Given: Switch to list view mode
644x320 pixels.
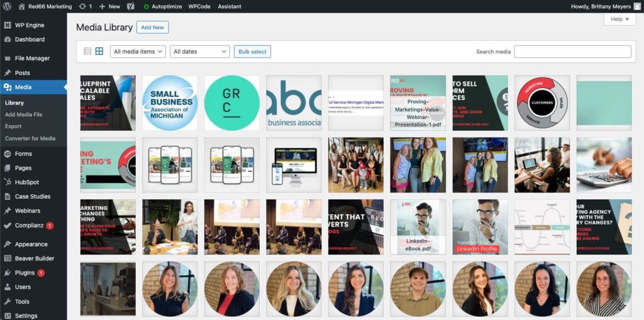Looking at the screenshot, I should [87, 52].
